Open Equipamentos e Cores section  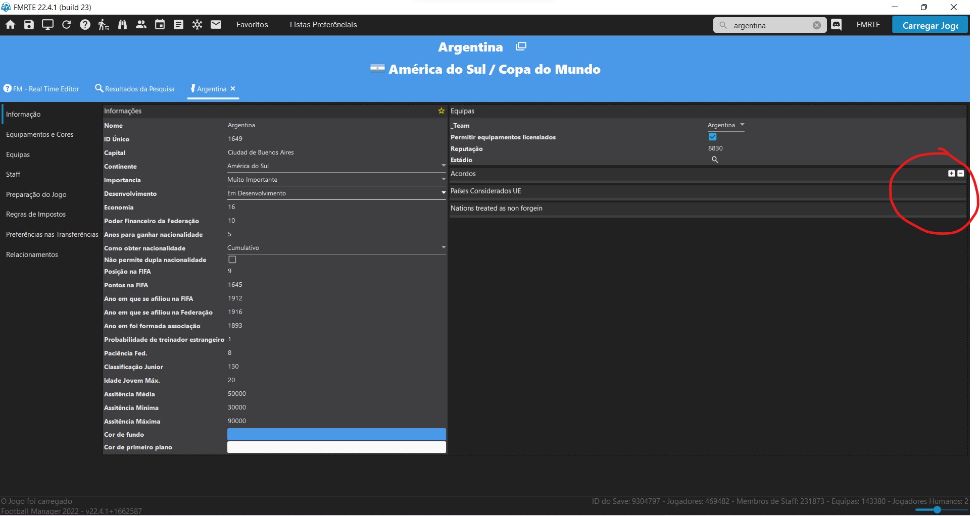tap(40, 134)
